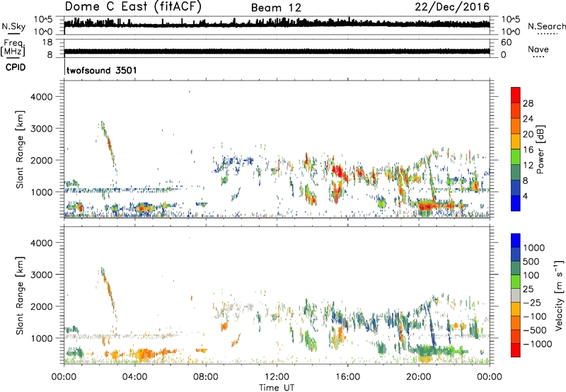
Task: Click the 'N.Sky' legend label
Action: pos(13,26)
